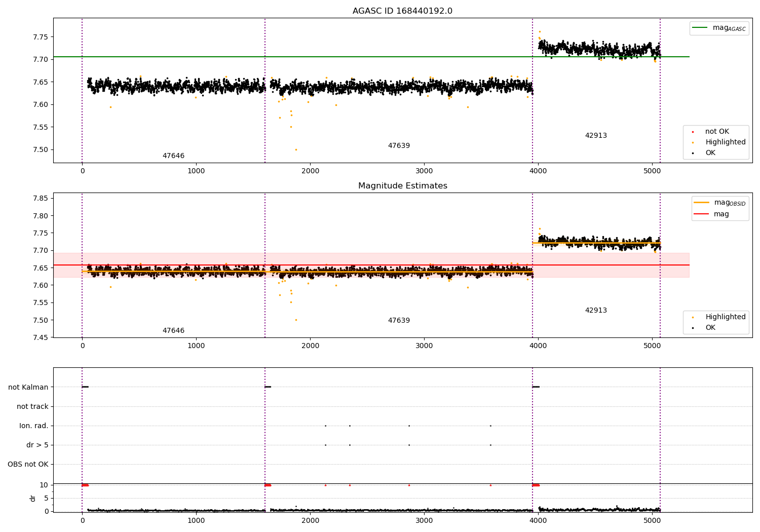Click the 'not Kalman' row label
This screenshot has height=532, width=760.
(28, 388)
